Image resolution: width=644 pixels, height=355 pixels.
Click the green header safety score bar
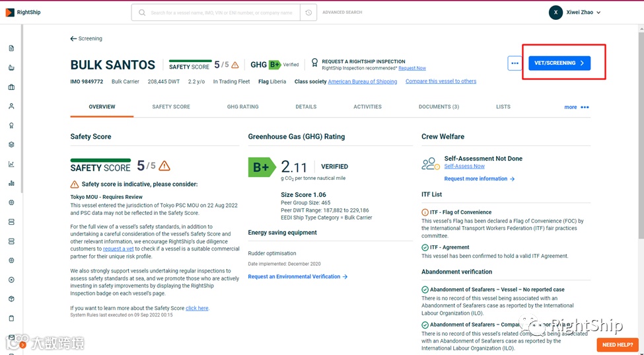tap(190, 61)
